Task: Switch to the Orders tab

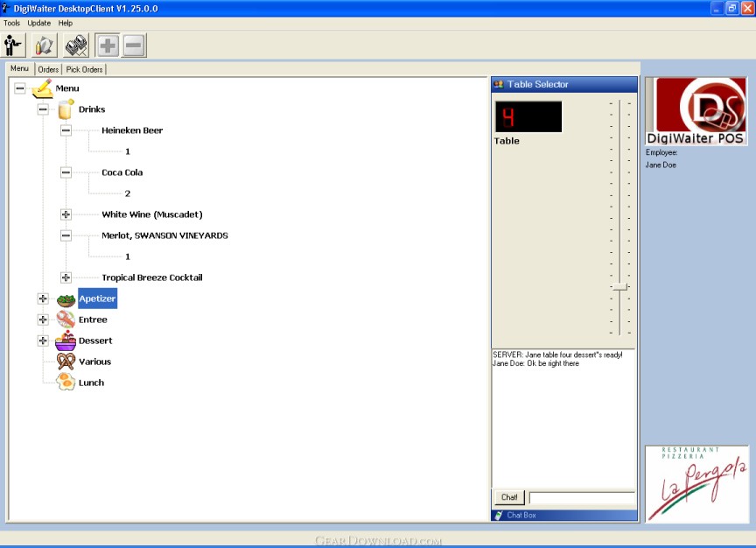Action: coord(48,69)
